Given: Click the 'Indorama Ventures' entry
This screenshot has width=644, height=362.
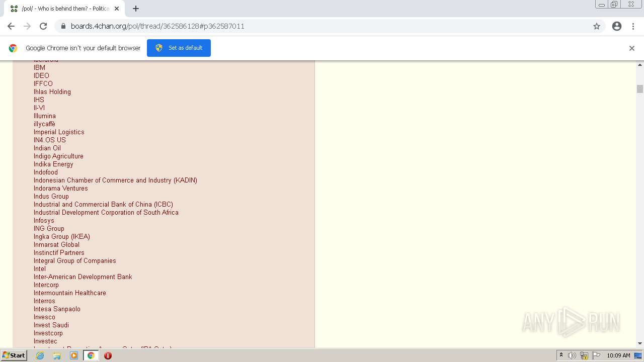Looking at the screenshot, I should coord(61,188).
